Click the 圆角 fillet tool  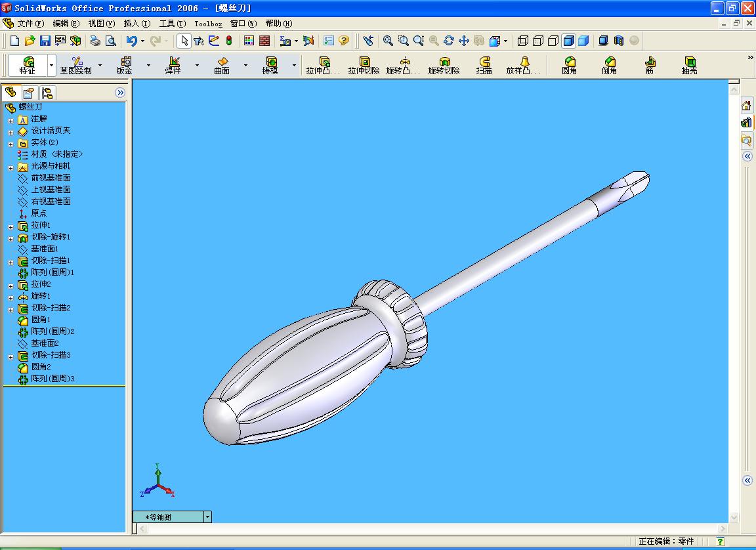click(x=570, y=65)
